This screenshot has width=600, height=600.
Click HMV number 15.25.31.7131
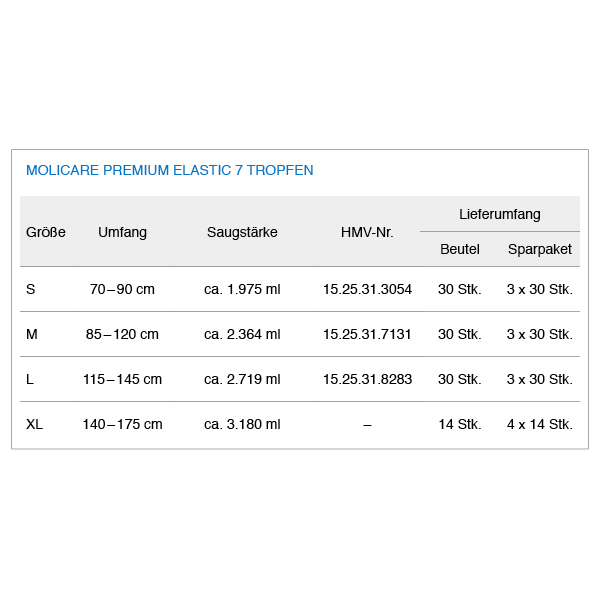pos(367,334)
